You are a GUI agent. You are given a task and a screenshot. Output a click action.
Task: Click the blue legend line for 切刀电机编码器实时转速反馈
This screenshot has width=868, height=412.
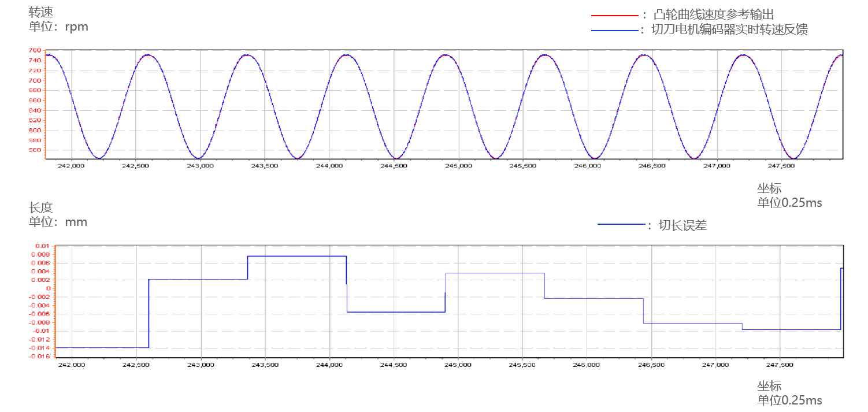point(615,30)
